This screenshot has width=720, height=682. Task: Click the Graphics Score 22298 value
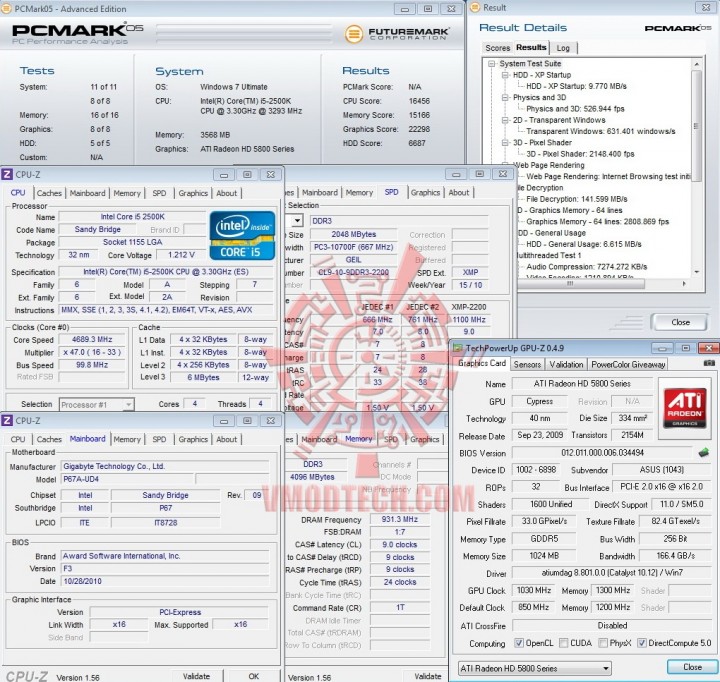click(x=419, y=129)
